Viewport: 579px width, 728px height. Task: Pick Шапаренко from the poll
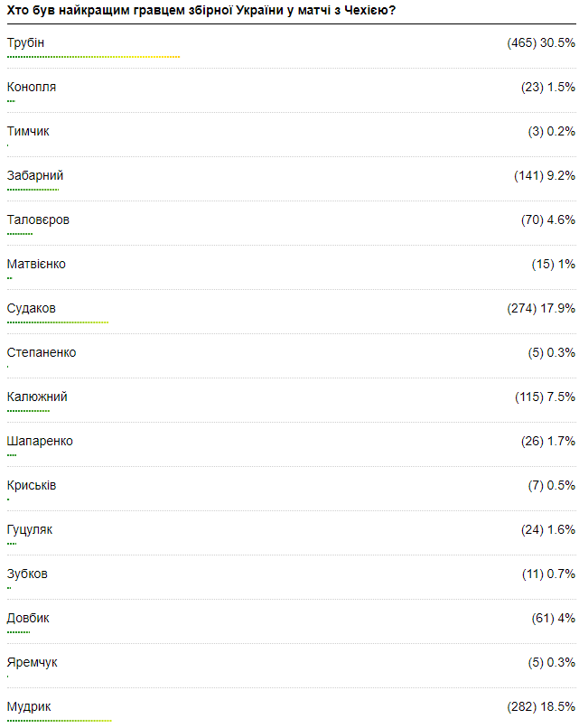tap(40, 442)
